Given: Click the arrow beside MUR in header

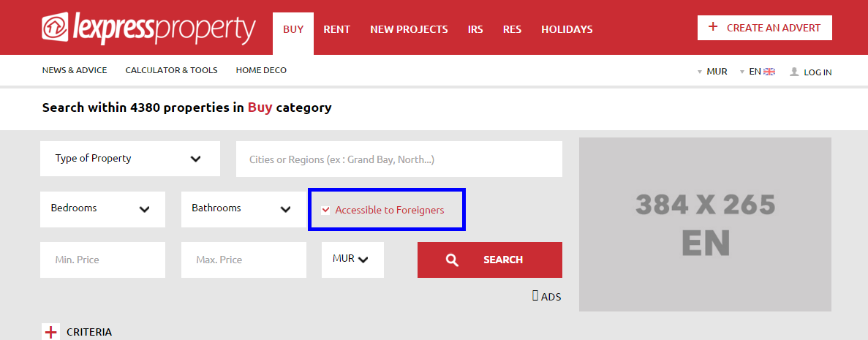Looking at the screenshot, I should [700, 72].
